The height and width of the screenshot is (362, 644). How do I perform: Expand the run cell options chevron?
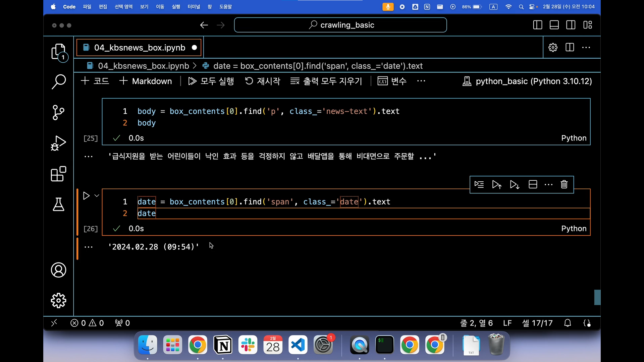point(97,196)
